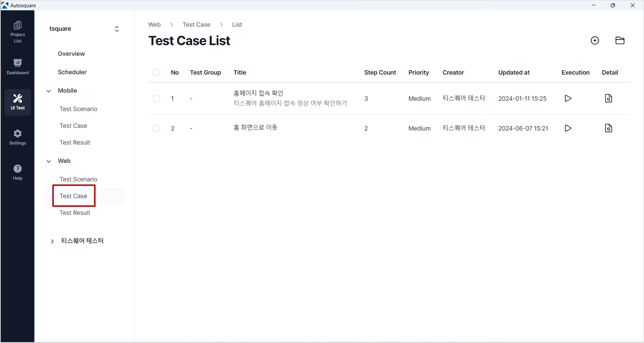
Task: Click the date 2024-01-11 15:25
Action: pyautogui.click(x=522, y=99)
